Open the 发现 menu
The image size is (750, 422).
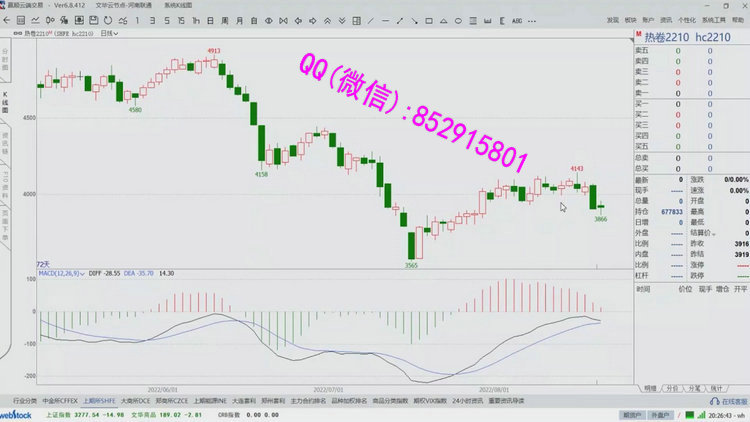pyautogui.click(x=612, y=19)
